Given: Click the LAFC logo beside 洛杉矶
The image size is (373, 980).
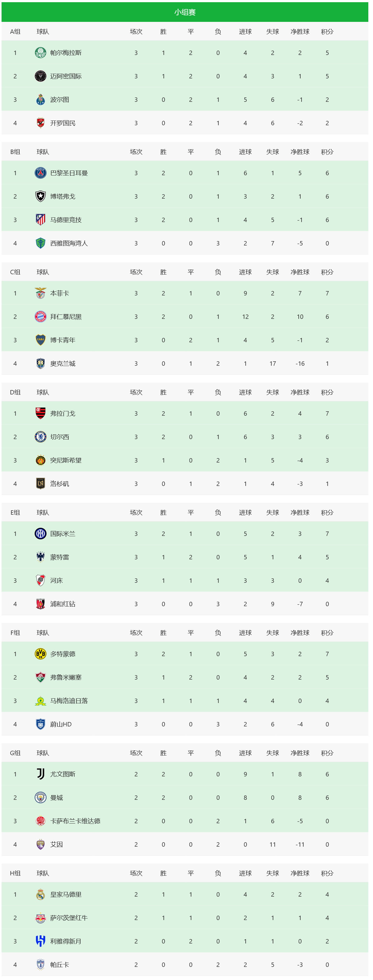Looking at the screenshot, I should [40, 483].
